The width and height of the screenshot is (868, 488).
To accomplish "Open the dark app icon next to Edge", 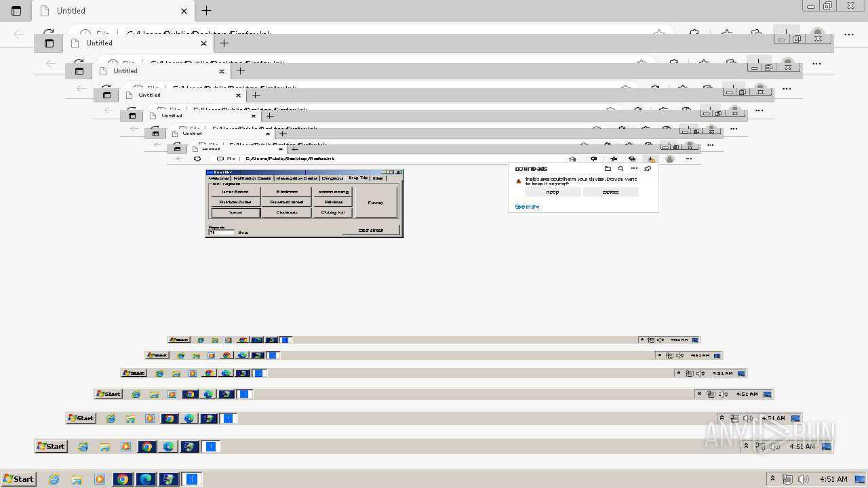I will coord(169,479).
